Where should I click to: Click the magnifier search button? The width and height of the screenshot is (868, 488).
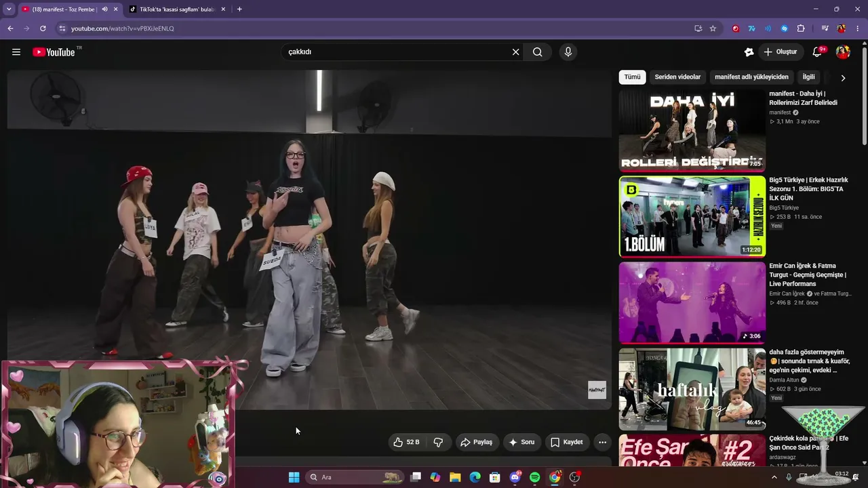click(x=538, y=52)
